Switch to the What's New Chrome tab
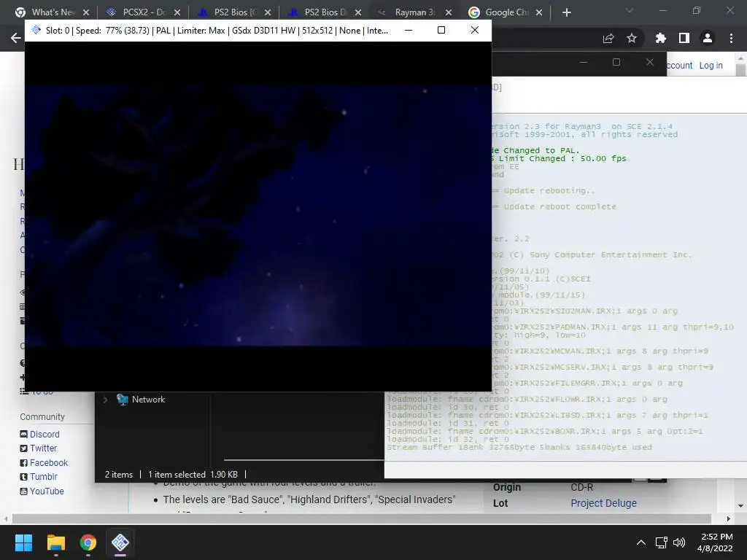The width and height of the screenshot is (747, 560). [52, 12]
